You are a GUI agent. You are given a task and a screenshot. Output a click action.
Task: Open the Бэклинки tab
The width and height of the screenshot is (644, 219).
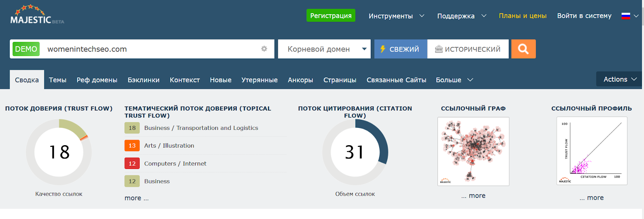point(144,80)
